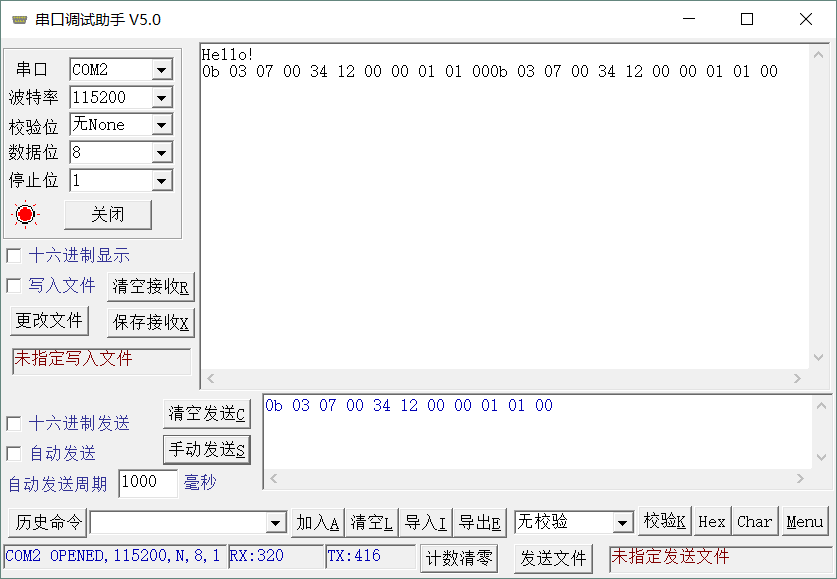
Task: Minimize the 串口调试助手 window
Action: pyautogui.click(x=689, y=19)
